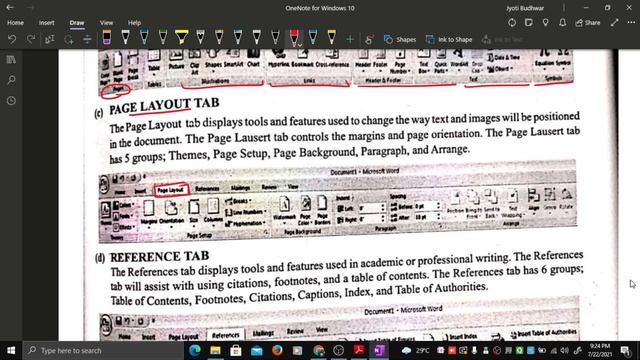This screenshot has height=360, width=640.
Task: Open Search from the left sidebar
Action: (11, 80)
